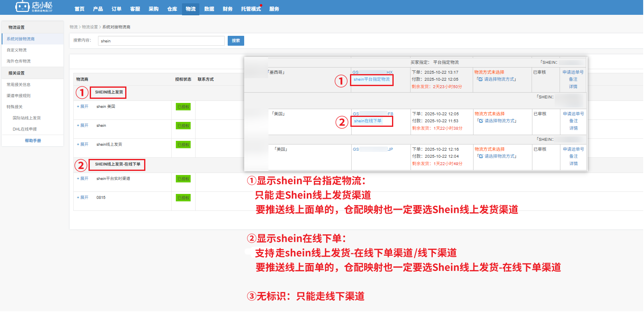Open the 订单 menu in top navigation
This screenshot has width=644, height=315.
[x=117, y=9]
